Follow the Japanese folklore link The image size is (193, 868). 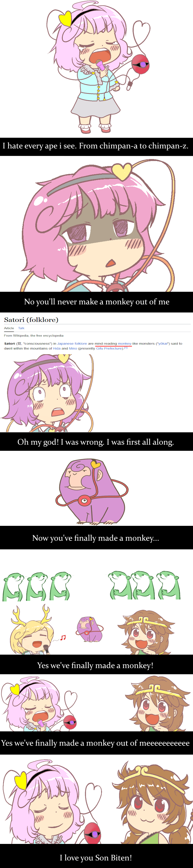(x=72, y=343)
